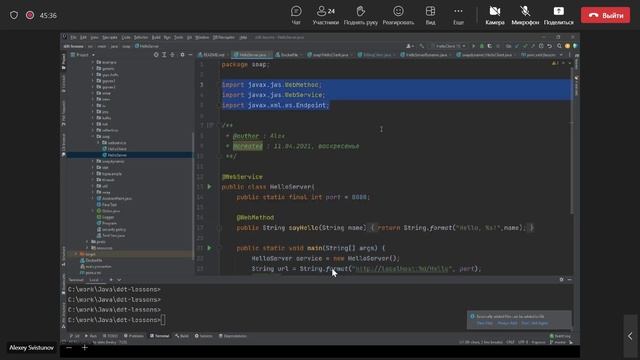Collapse the soap package folder
Viewport: 640px width, 360px height.
pyautogui.click(x=93, y=136)
